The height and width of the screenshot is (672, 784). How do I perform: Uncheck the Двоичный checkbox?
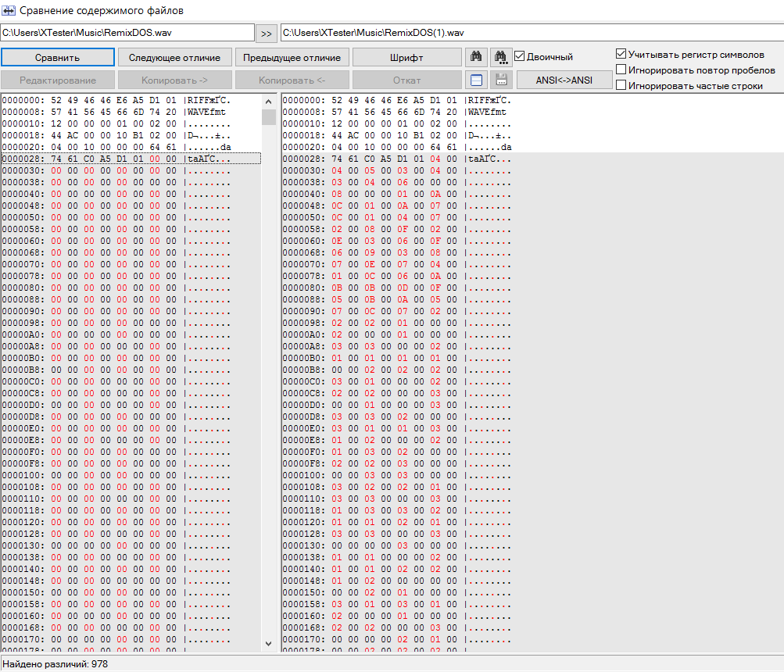pos(520,56)
